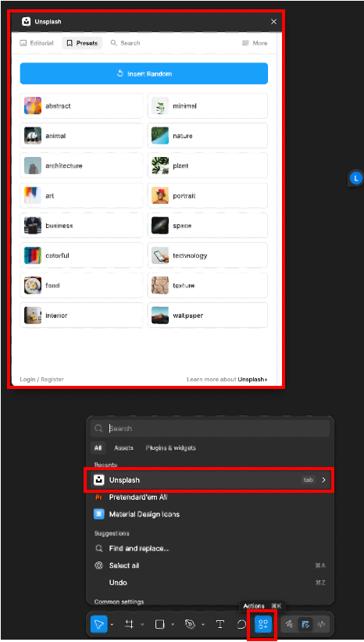Click the business preset thumbnail
The image size is (364, 642).
point(33,225)
